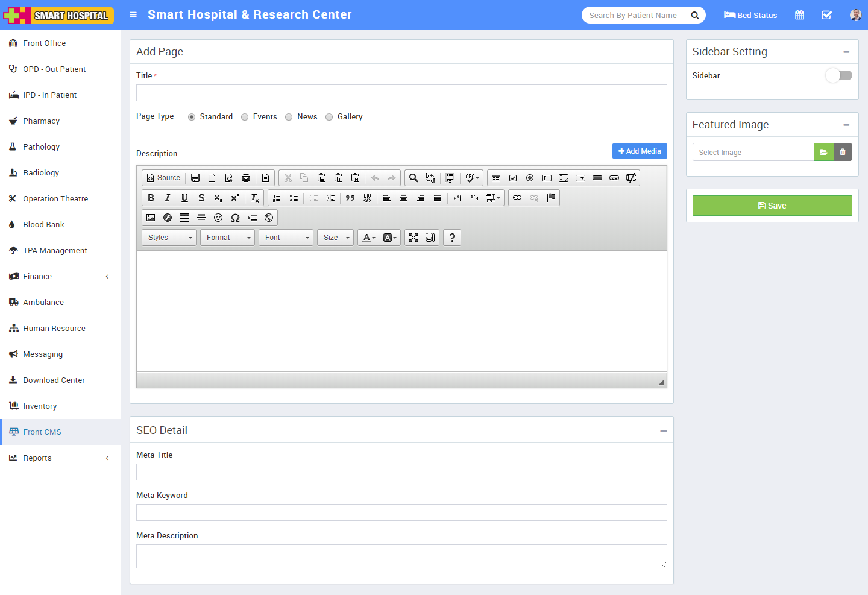The width and height of the screenshot is (868, 595).
Task: Toggle bold formatting in the editor
Action: click(151, 198)
